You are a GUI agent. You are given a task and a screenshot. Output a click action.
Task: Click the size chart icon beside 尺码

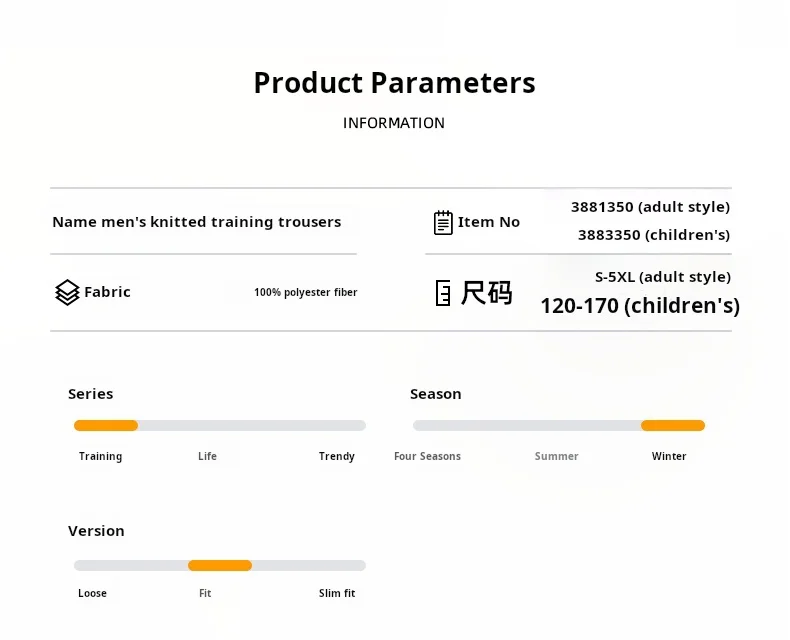443,293
